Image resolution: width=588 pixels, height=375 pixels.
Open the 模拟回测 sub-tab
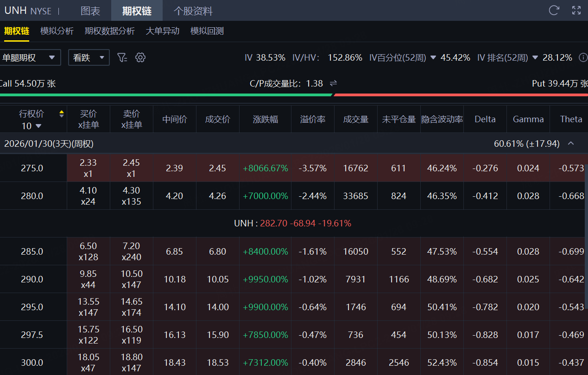point(207,31)
